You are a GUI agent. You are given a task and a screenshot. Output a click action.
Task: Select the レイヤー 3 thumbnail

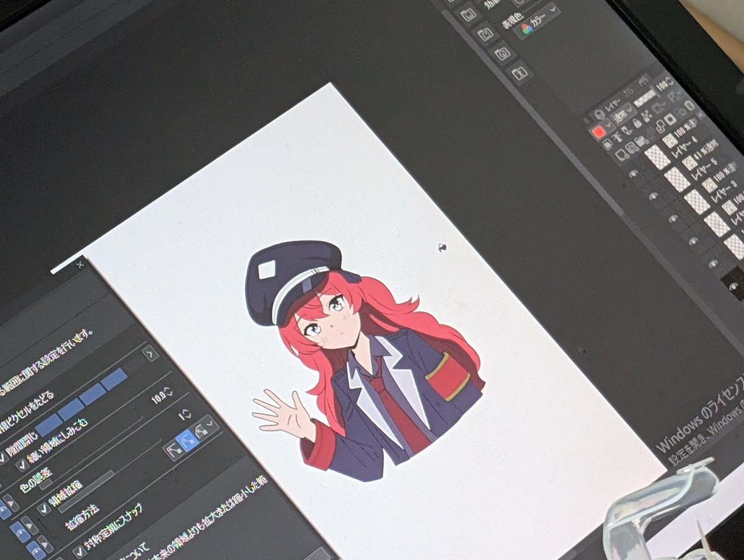(697, 202)
